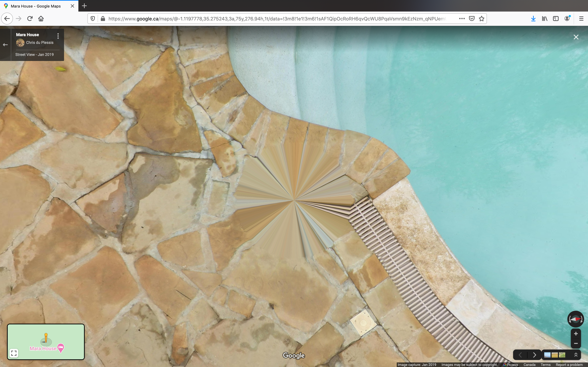588x367 pixels.
Task: Open the Firefox hamburger menu
Action: 581,19
